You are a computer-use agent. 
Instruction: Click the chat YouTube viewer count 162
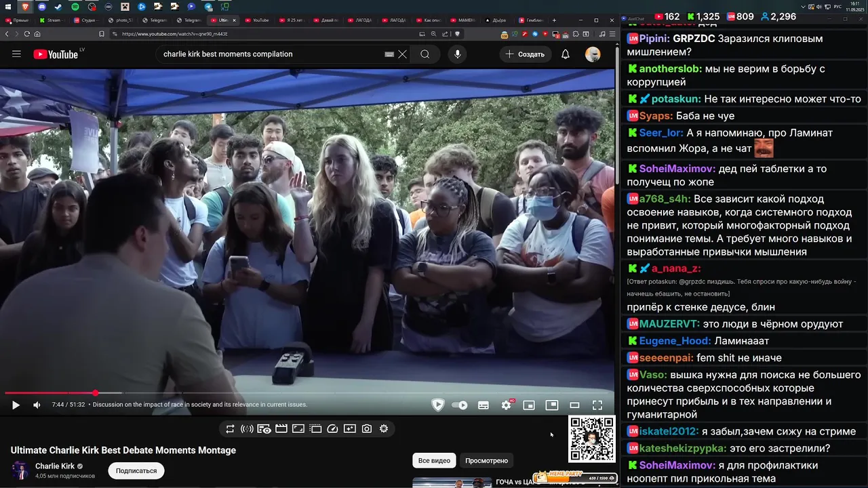point(666,16)
